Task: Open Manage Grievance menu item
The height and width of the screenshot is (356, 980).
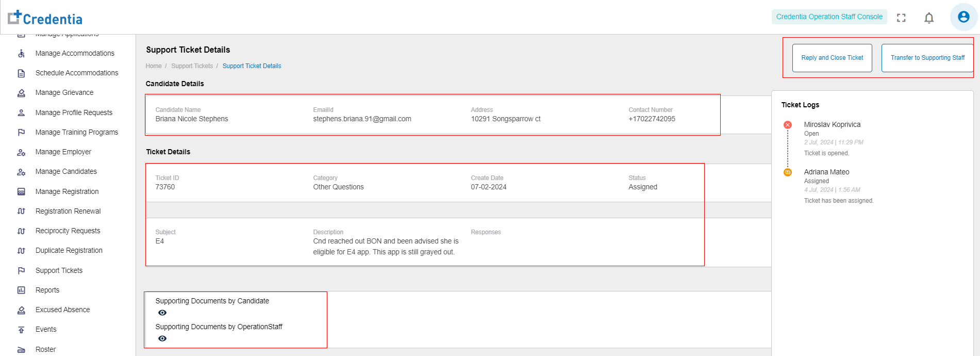Action: tap(64, 93)
